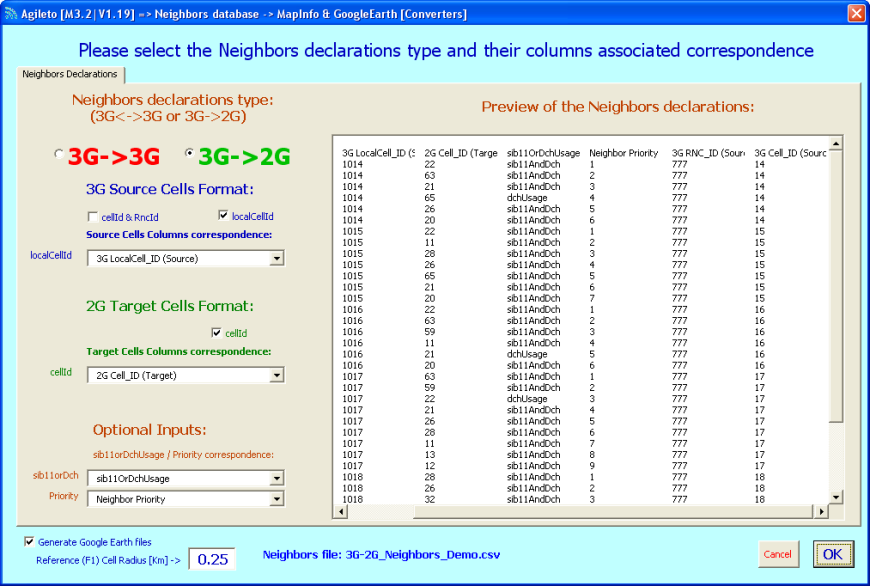This screenshot has width=870, height=586.
Task: Select the 3G->2G radio button
Action: 190,154
